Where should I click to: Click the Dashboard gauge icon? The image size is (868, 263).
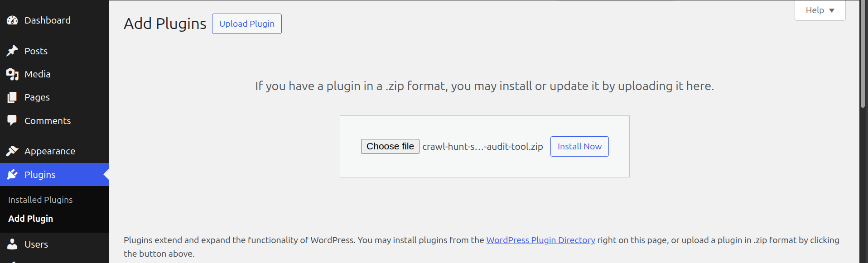click(12, 20)
